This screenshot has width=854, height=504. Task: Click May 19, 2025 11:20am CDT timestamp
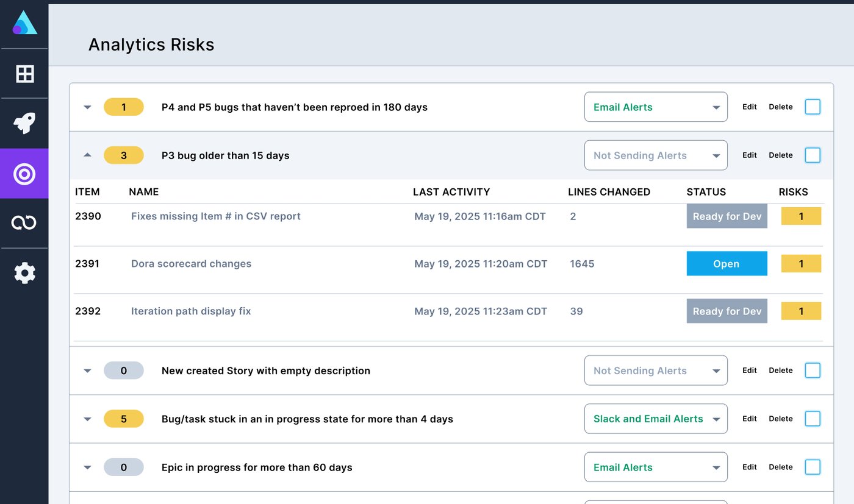point(481,264)
